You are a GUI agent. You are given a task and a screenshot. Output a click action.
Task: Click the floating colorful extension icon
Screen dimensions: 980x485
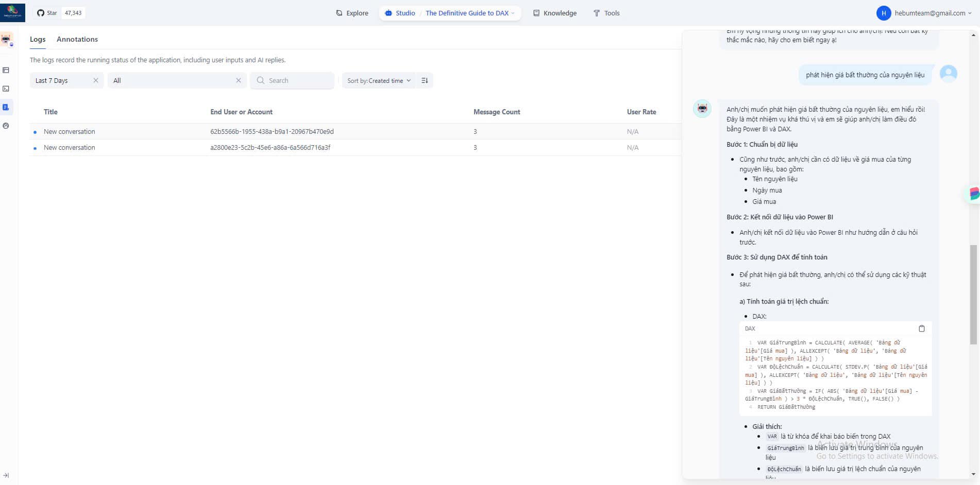click(973, 194)
